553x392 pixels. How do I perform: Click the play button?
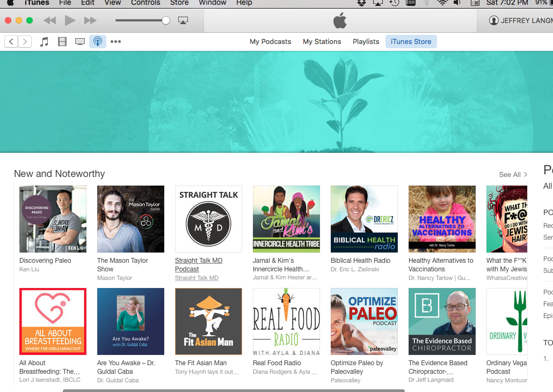pyautogui.click(x=70, y=20)
